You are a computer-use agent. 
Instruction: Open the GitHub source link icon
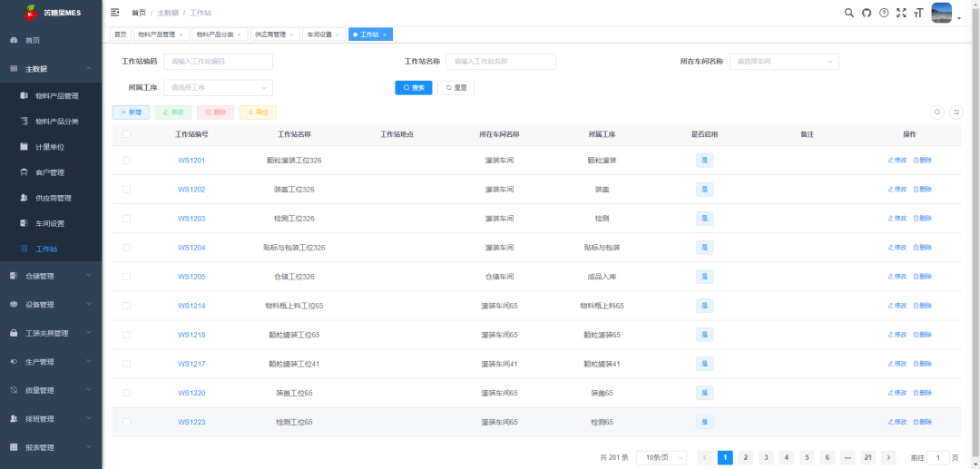[867, 13]
